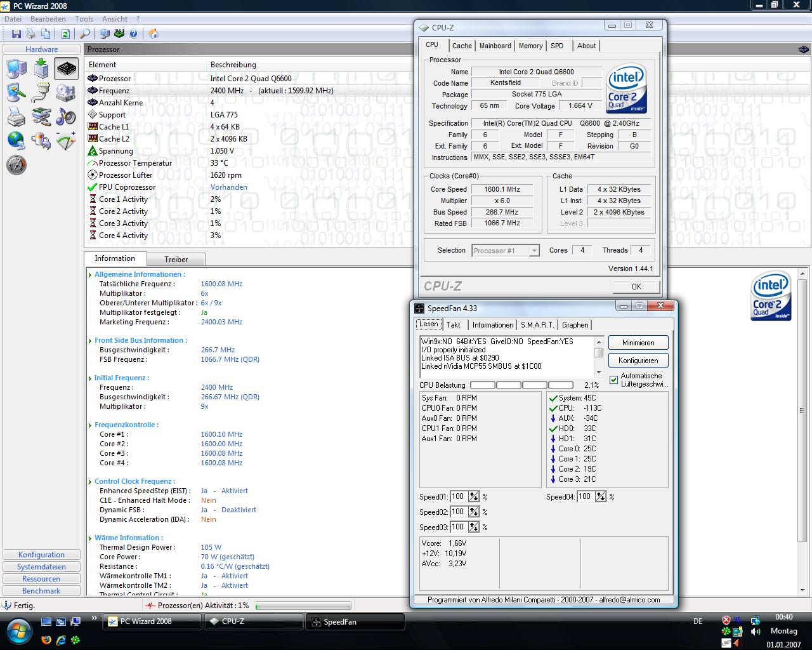Open the Drives disc and floppy icon
The image size is (812, 650).
[66, 93]
